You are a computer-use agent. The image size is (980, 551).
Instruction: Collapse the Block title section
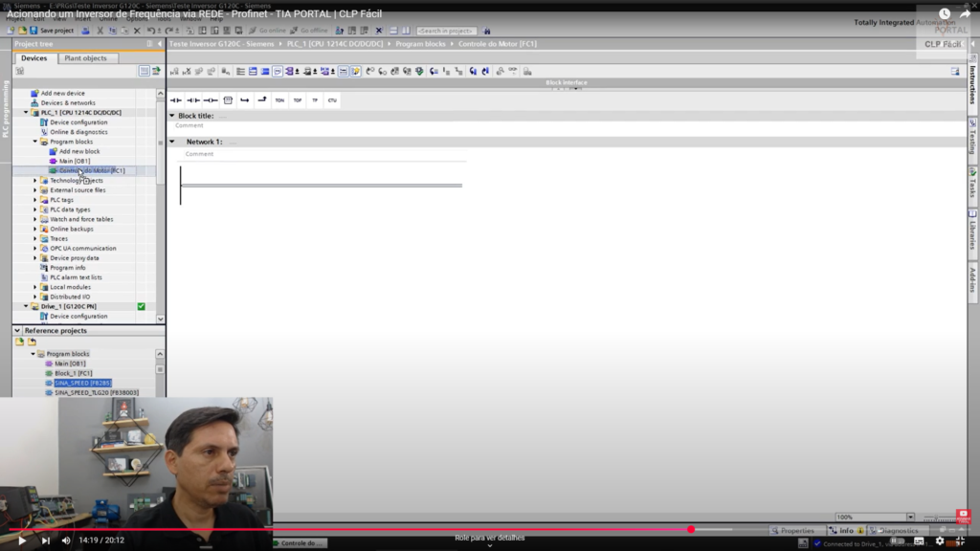(172, 116)
